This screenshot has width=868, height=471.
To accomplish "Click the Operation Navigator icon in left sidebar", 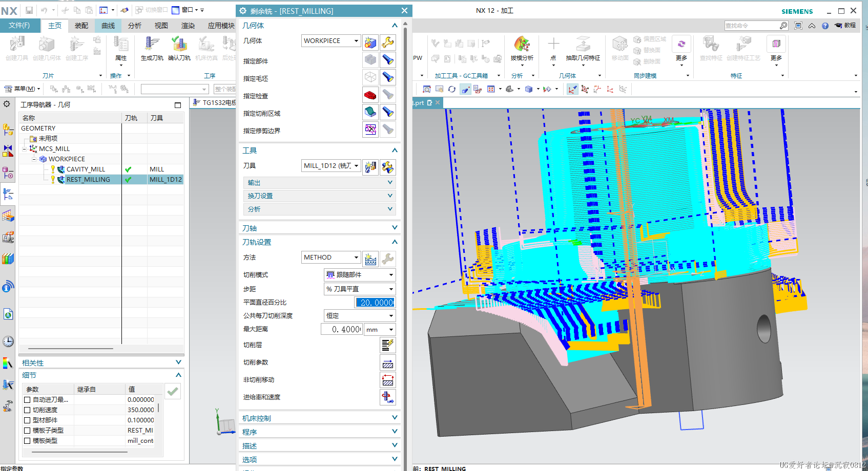I will 8,195.
